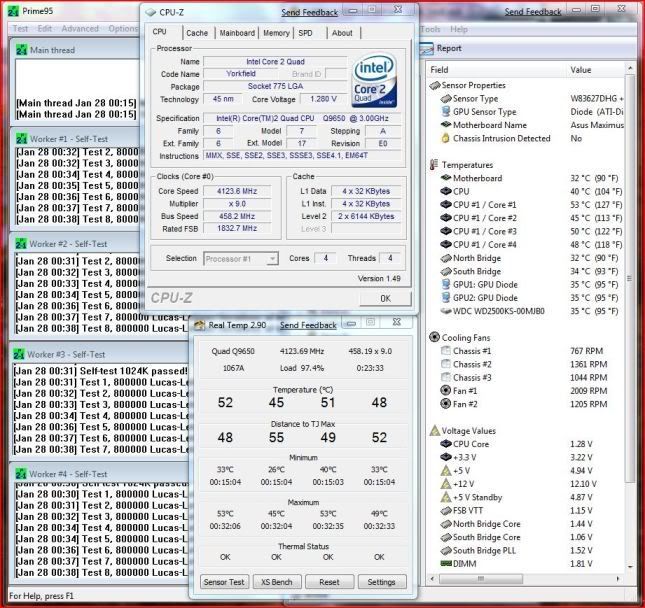This screenshot has width=645, height=608.
Task: Click the Reset button in Real Temp
Action: click(x=329, y=582)
